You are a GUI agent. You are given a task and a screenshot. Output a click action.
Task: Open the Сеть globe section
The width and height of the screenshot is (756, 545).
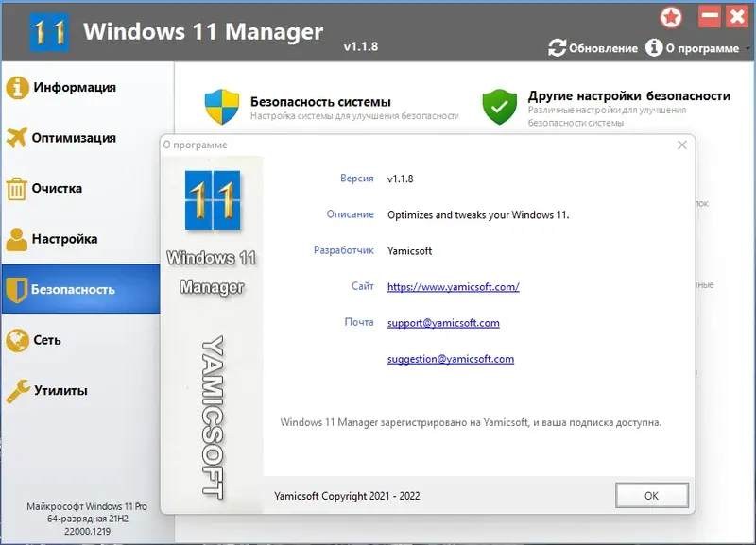(x=17, y=340)
